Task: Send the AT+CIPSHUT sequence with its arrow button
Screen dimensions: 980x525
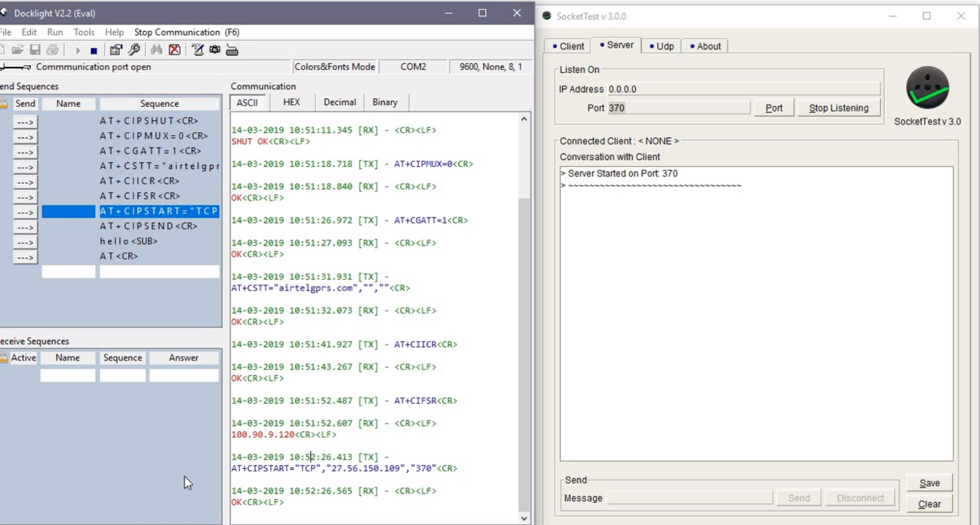Action: pos(25,122)
